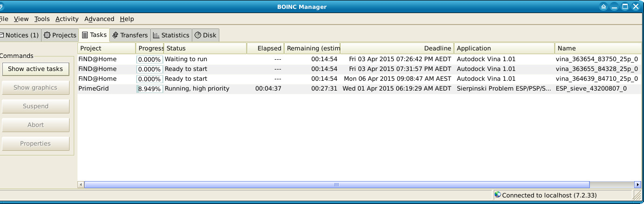The width and height of the screenshot is (644, 204).
Task: Sort by the Application column header
Action: [x=504, y=48]
